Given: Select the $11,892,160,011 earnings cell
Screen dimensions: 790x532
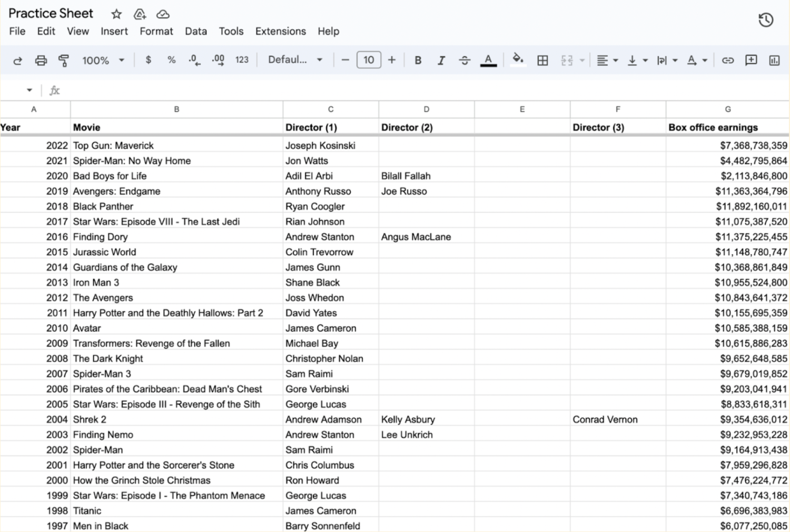Looking at the screenshot, I should coord(728,206).
